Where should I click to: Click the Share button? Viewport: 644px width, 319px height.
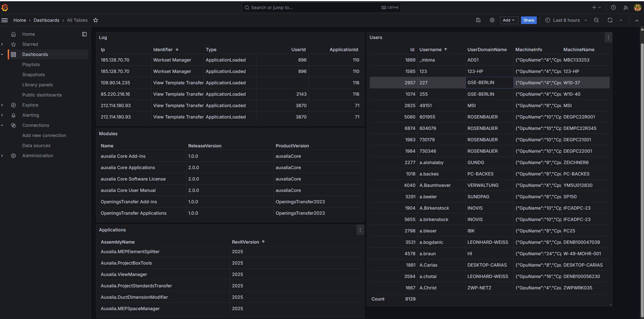[529, 20]
